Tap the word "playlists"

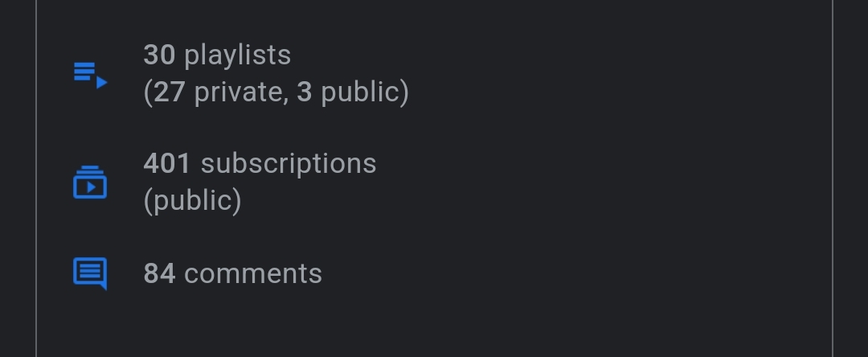237,55
